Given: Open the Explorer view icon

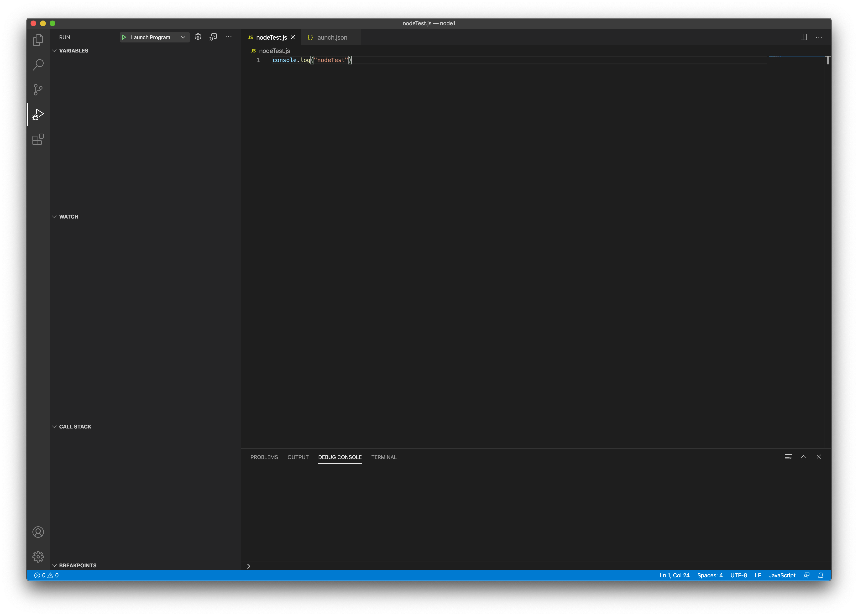Looking at the screenshot, I should pyautogui.click(x=38, y=40).
